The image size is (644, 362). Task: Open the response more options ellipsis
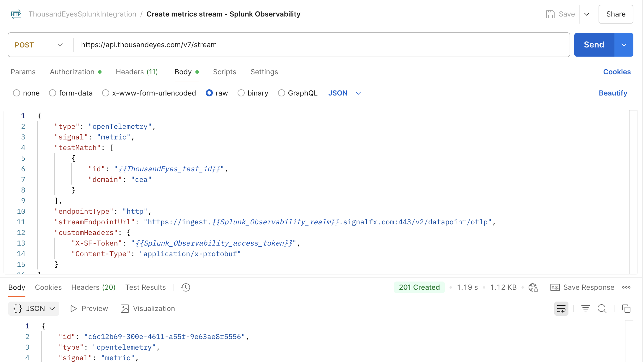626,287
